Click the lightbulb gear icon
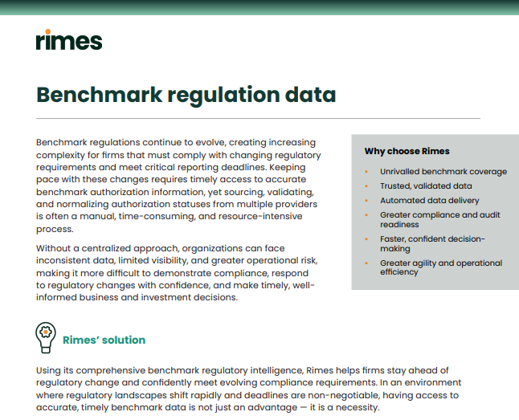 pyautogui.click(x=46, y=337)
